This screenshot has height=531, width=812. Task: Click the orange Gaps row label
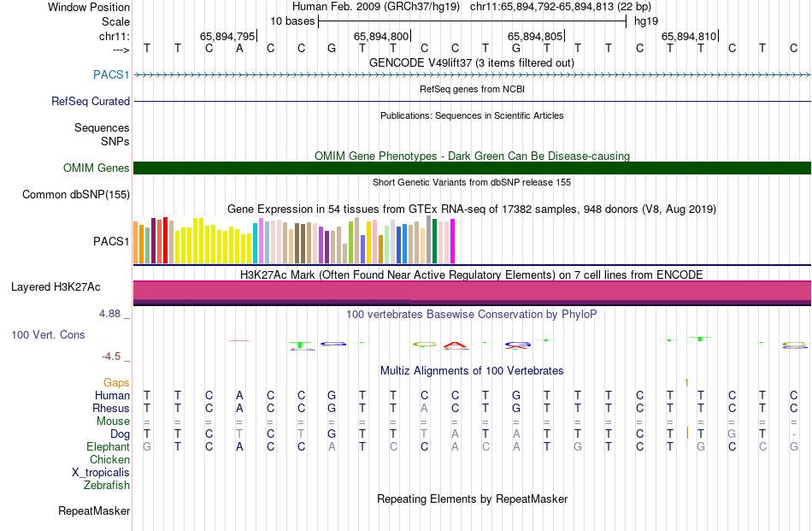tap(116, 382)
